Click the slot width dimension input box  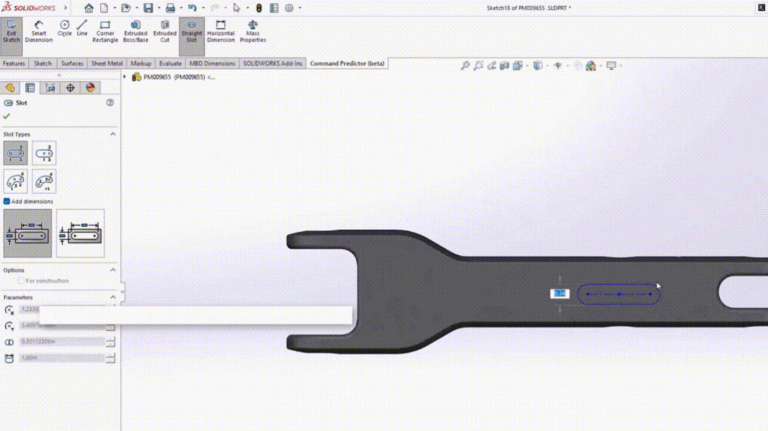pyautogui.click(x=60, y=341)
